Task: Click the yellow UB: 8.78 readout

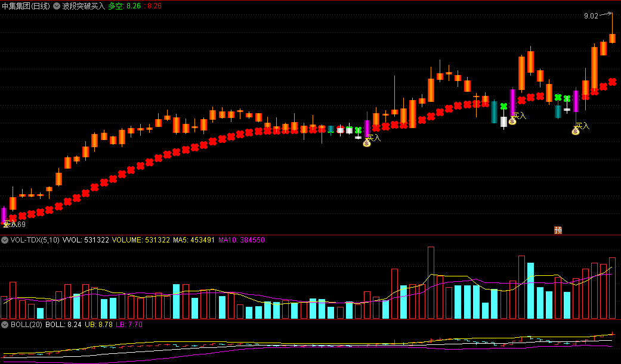Action: click(99, 325)
